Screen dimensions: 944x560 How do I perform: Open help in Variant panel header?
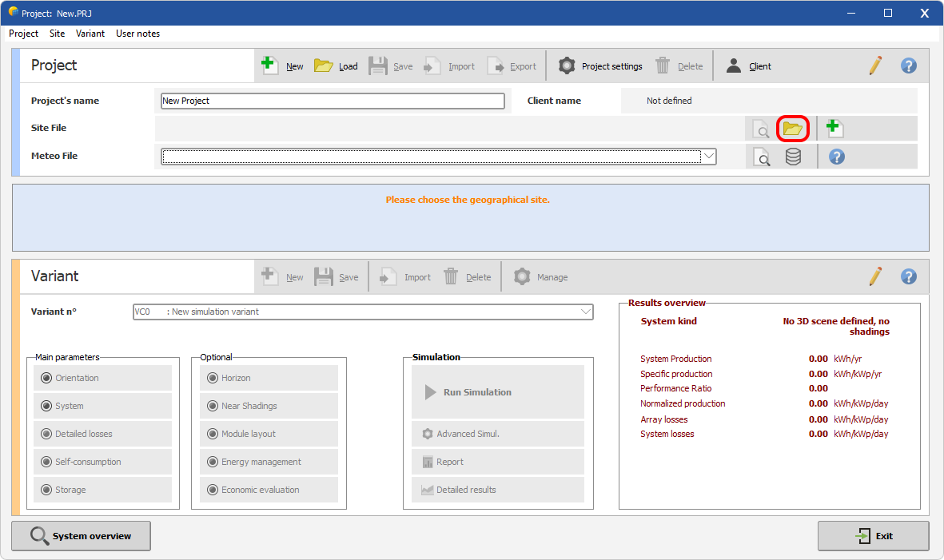coord(909,276)
